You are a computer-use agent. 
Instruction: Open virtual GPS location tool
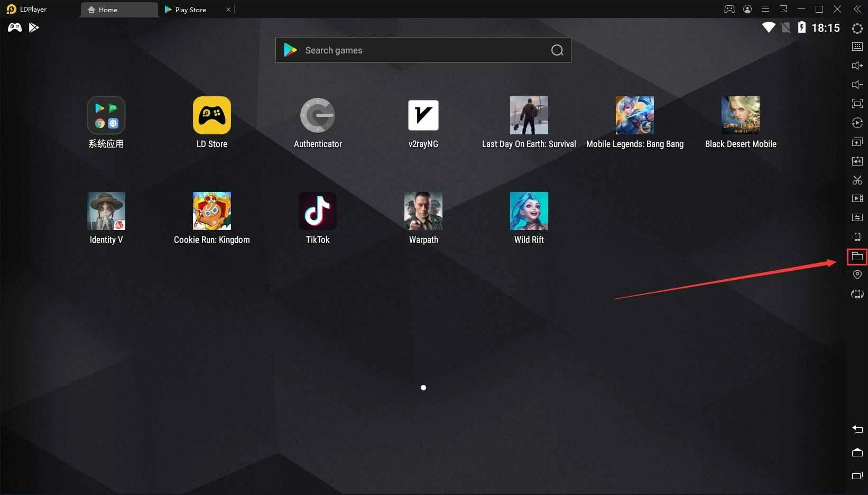[857, 274]
